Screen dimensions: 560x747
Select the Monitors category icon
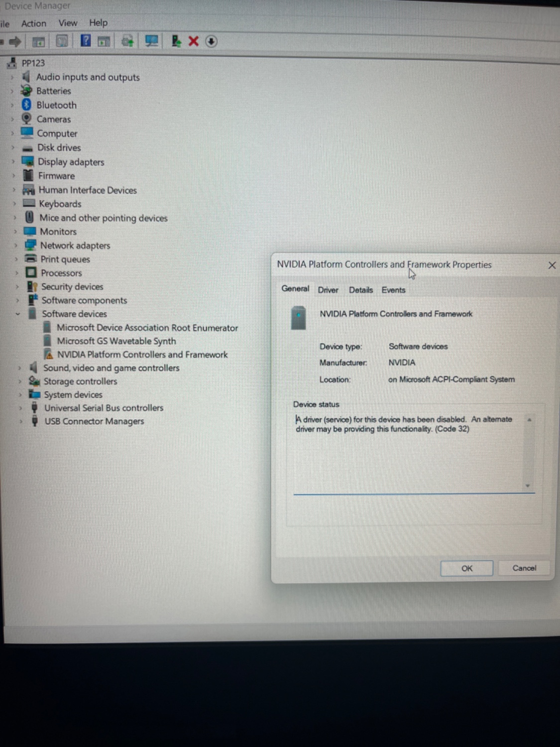click(x=30, y=231)
